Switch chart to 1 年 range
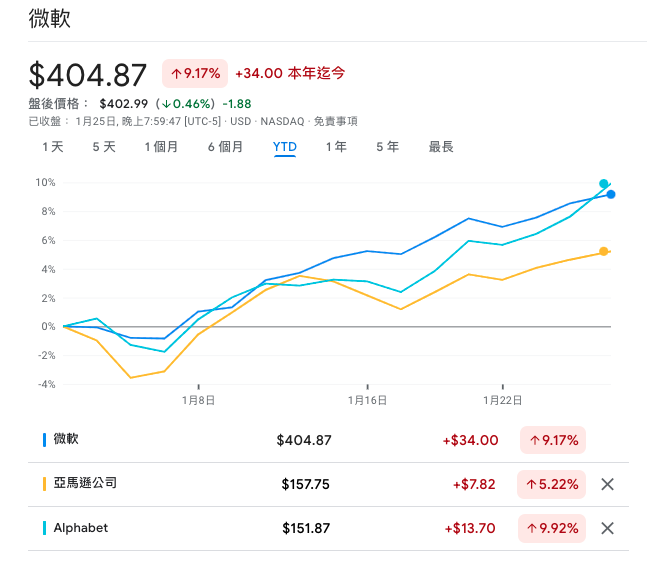The height and width of the screenshot is (562, 647). pyautogui.click(x=336, y=146)
